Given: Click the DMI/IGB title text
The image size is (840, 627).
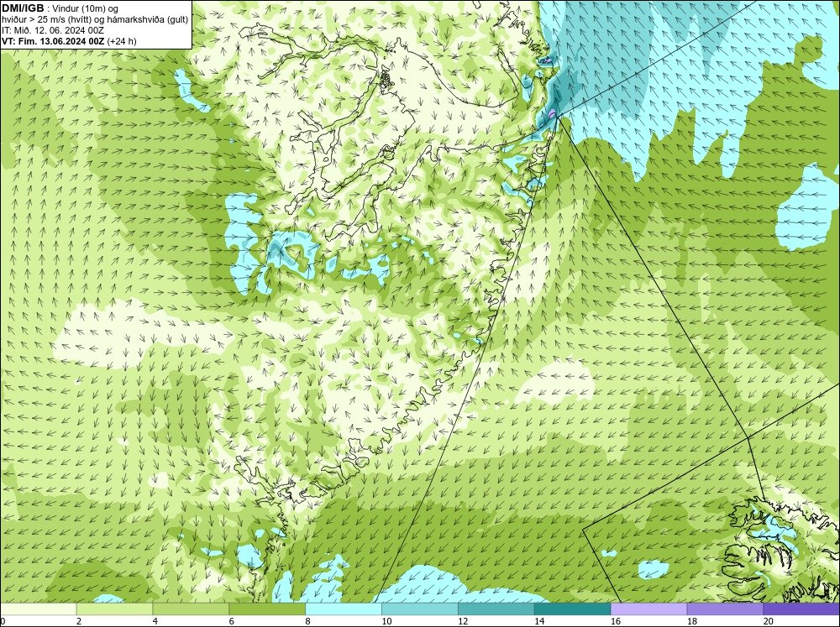Looking at the screenshot, I should click(x=23, y=8).
